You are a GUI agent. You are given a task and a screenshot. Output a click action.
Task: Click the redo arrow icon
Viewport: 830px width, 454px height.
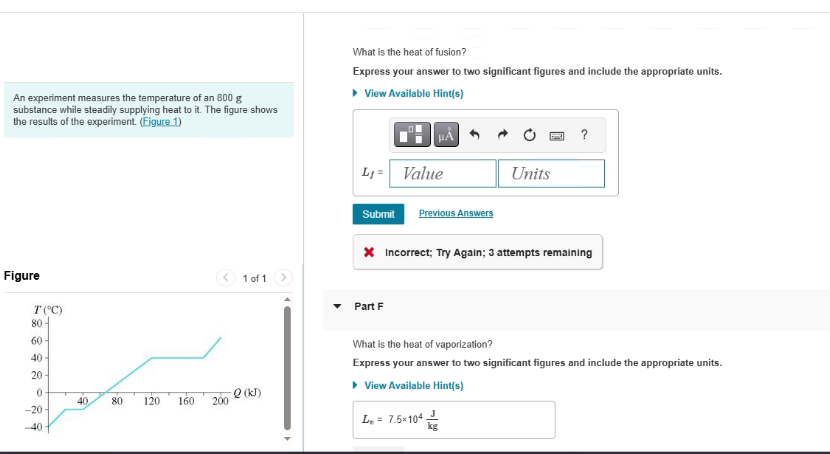tap(502, 135)
